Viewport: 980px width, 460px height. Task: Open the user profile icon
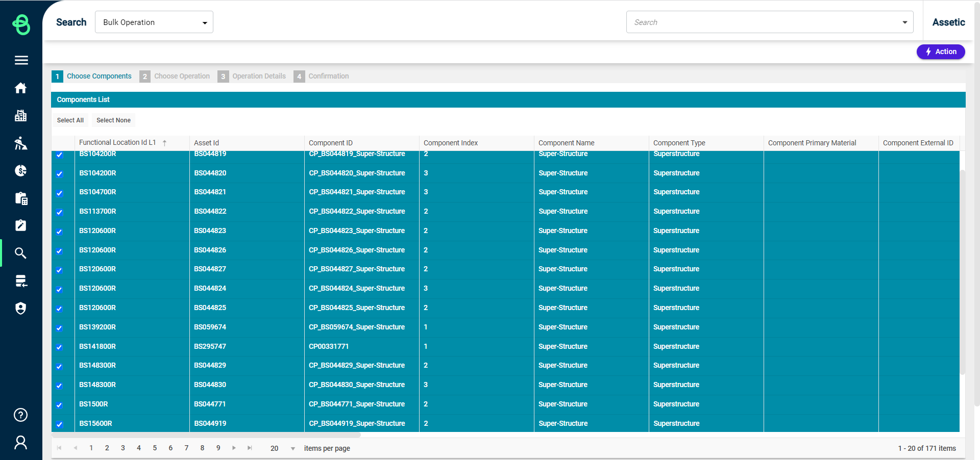[21, 442]
